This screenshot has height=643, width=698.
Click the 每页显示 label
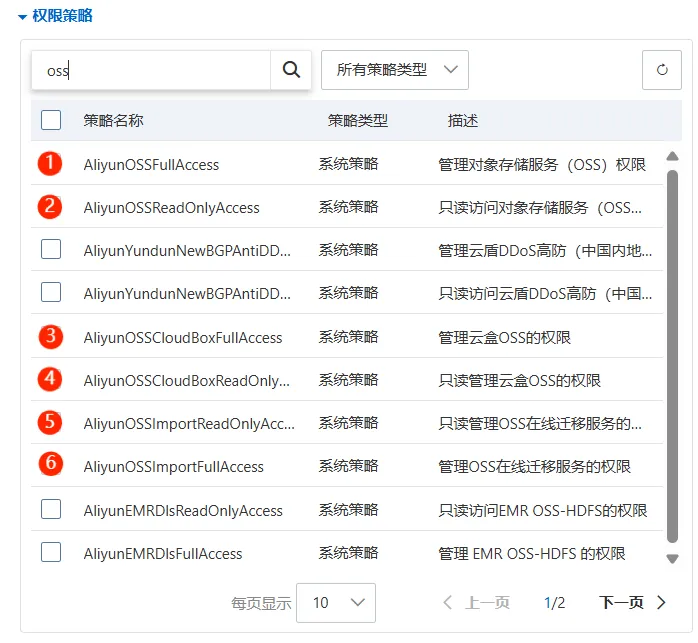click(261, 603)
